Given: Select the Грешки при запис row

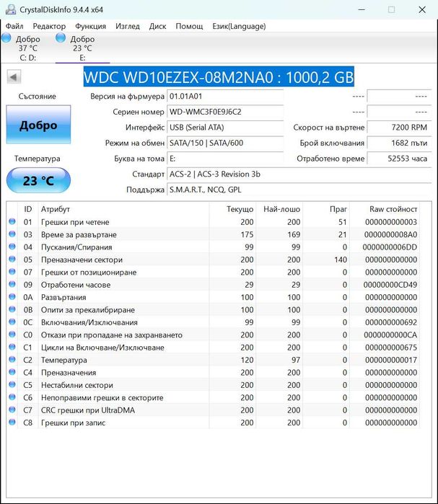Looking at the screenshot, I should tap(214, 423).
